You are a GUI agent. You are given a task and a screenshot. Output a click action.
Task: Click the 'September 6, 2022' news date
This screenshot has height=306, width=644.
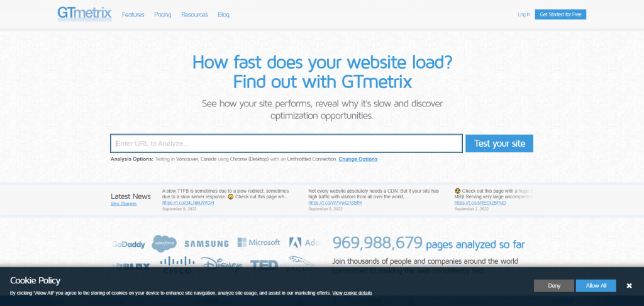(x=325, y=209)
